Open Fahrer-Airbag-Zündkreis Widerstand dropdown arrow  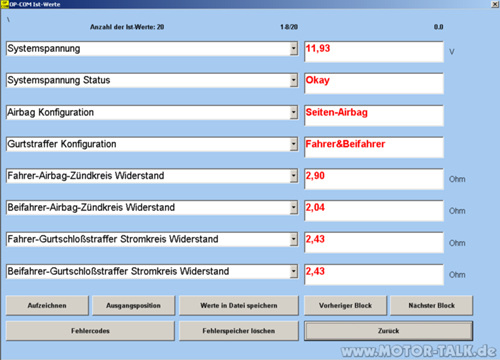pos(294,176)
